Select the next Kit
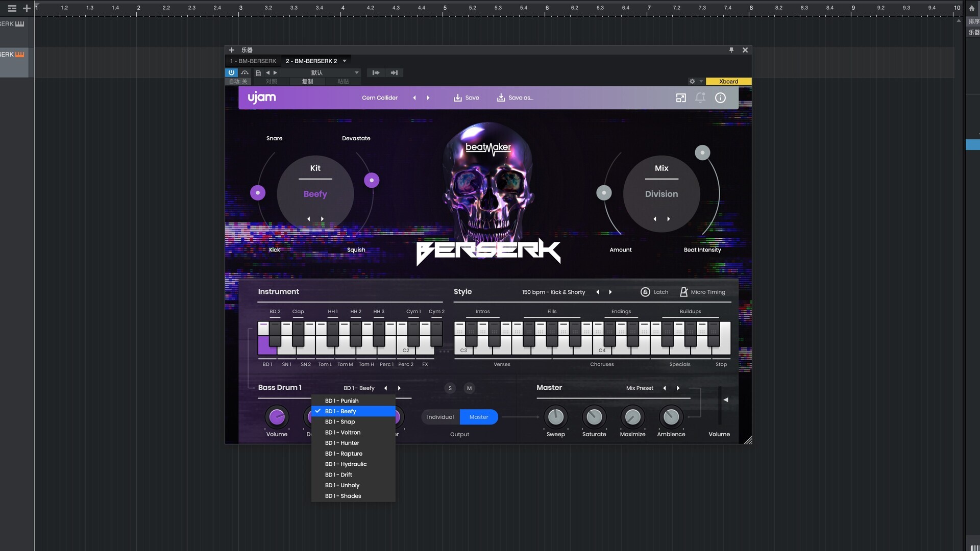 [x=322, y=219]
